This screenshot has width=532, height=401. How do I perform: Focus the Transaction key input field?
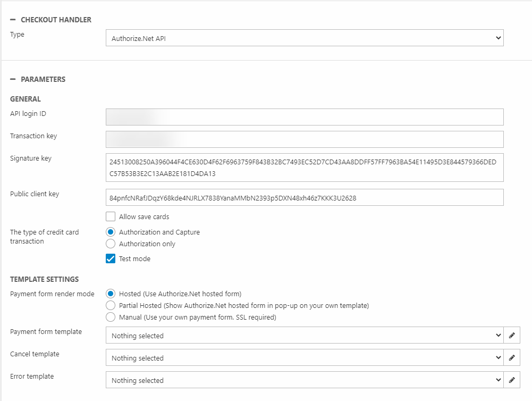coord(304,139)
